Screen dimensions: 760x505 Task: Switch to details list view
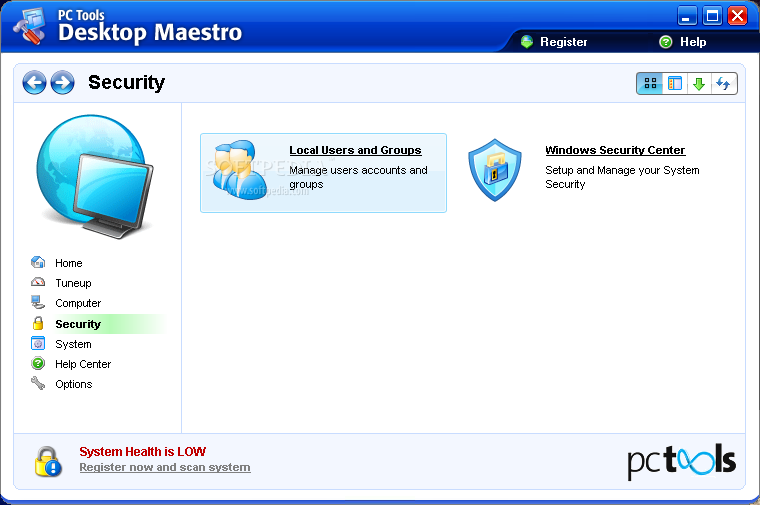tap(675, 83)
